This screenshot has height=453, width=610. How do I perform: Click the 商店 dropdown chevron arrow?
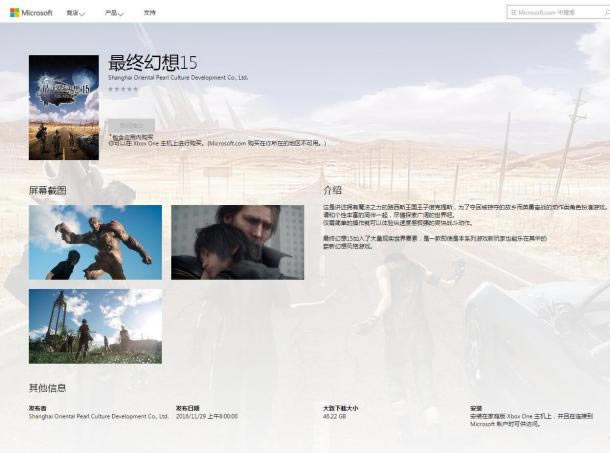(x=82, y=14)
